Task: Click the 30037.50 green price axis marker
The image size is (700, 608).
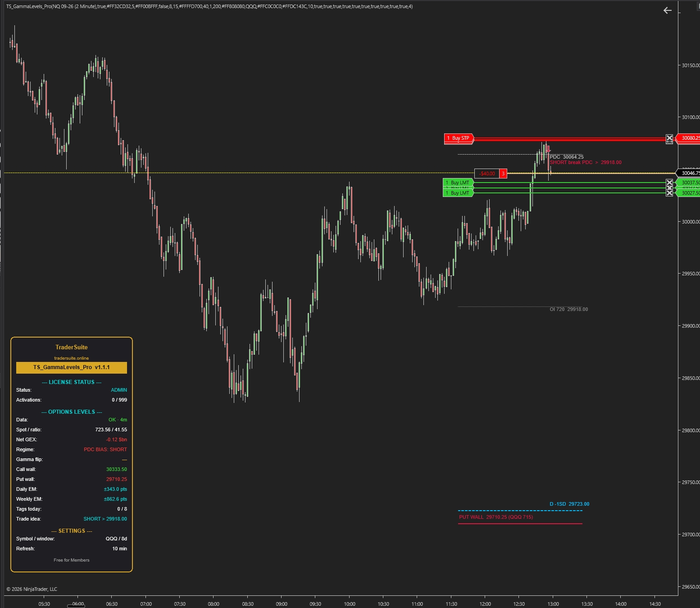Action: point(688,183)
